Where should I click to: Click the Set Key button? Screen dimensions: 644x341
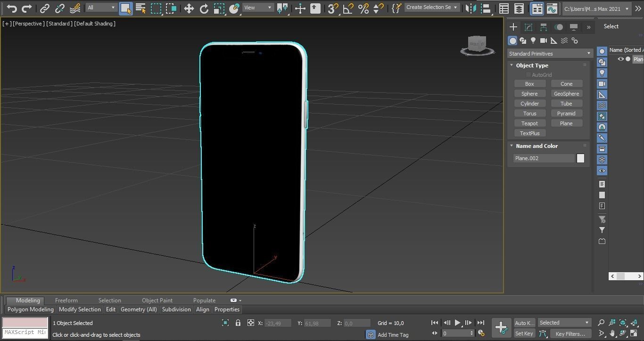[524, 334]
